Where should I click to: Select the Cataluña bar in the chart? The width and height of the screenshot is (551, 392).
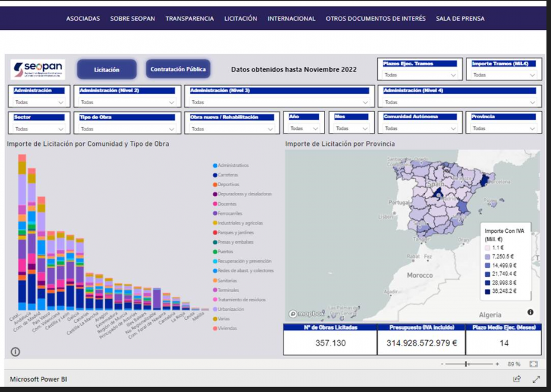click(22, 232)
